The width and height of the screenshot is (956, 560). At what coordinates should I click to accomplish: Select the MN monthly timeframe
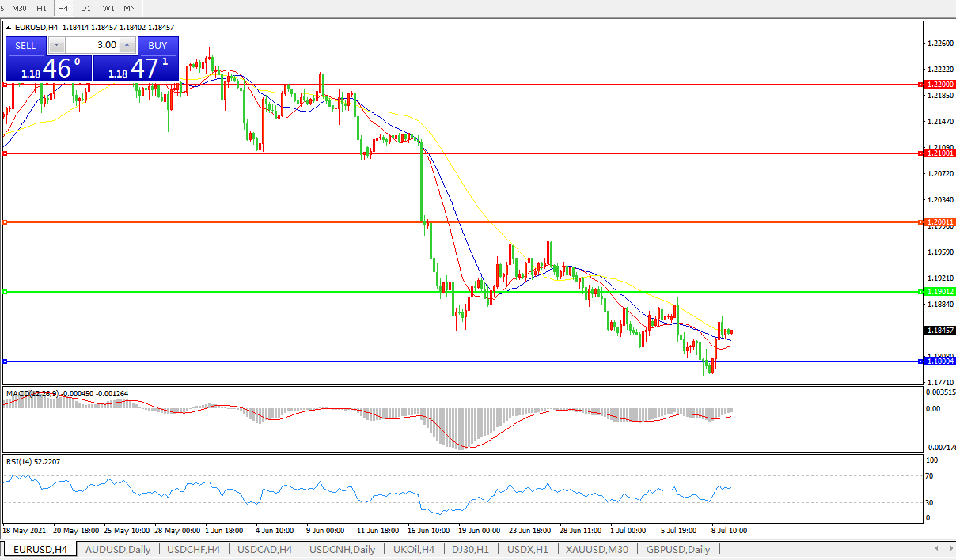coord(130,8)
